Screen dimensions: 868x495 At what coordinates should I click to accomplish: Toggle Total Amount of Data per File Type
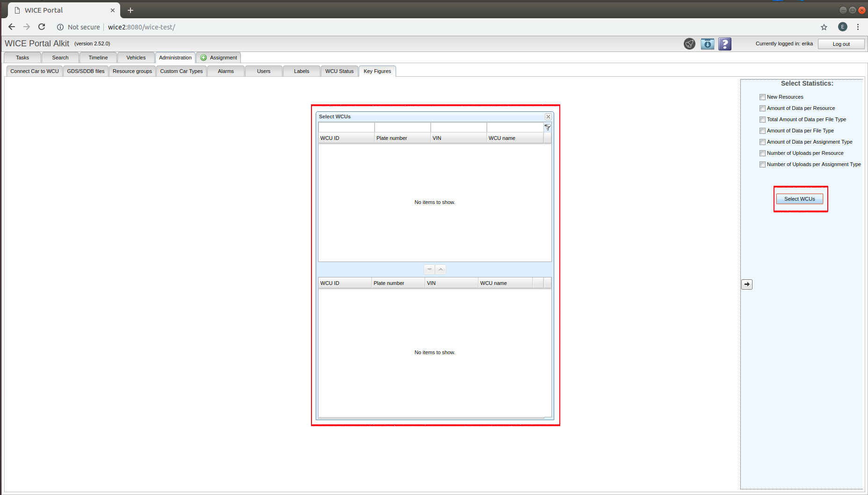(762, 120)
